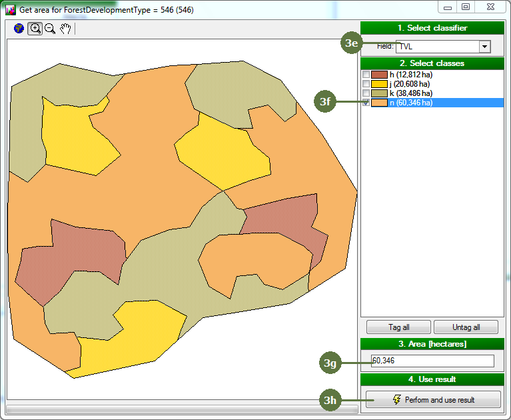Viewport: 511px width, 420px height.
Task: Click the area hectares input field
Action: coord(432,361)
